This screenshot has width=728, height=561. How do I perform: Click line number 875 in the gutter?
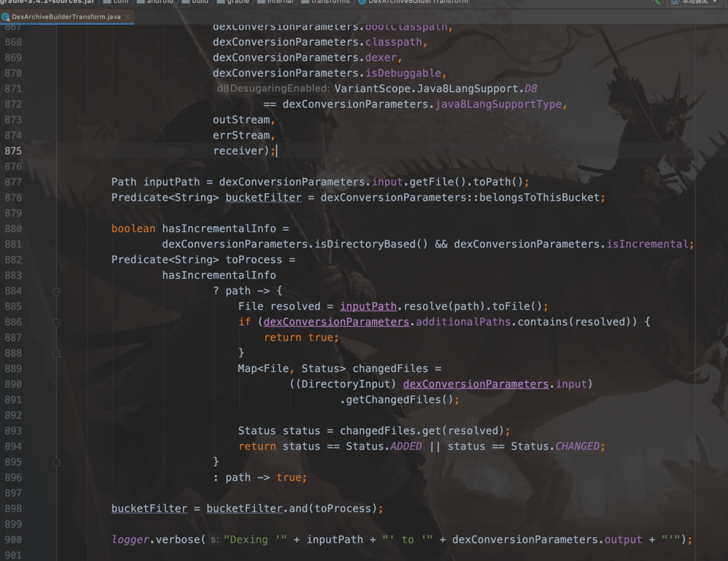[13, 151]
